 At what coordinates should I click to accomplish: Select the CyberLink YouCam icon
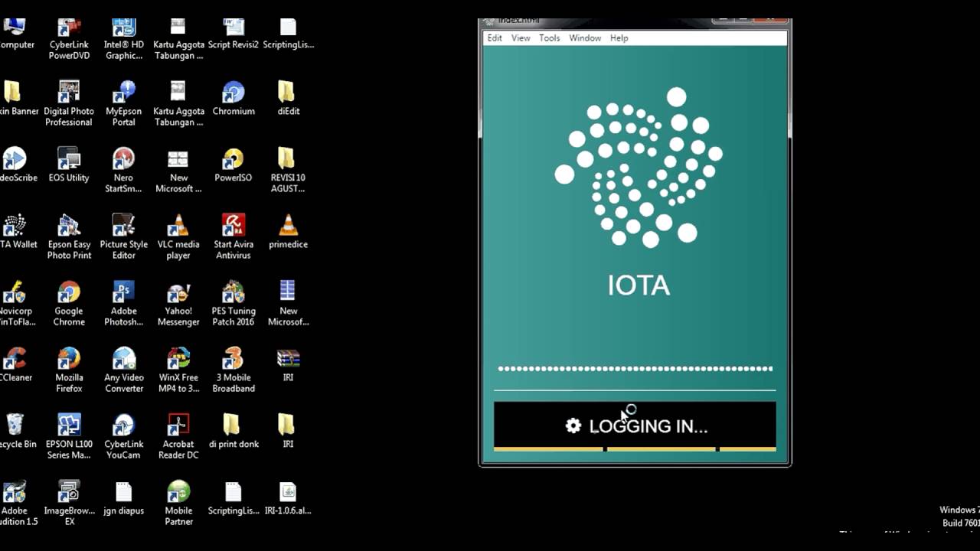pos(124,436)
